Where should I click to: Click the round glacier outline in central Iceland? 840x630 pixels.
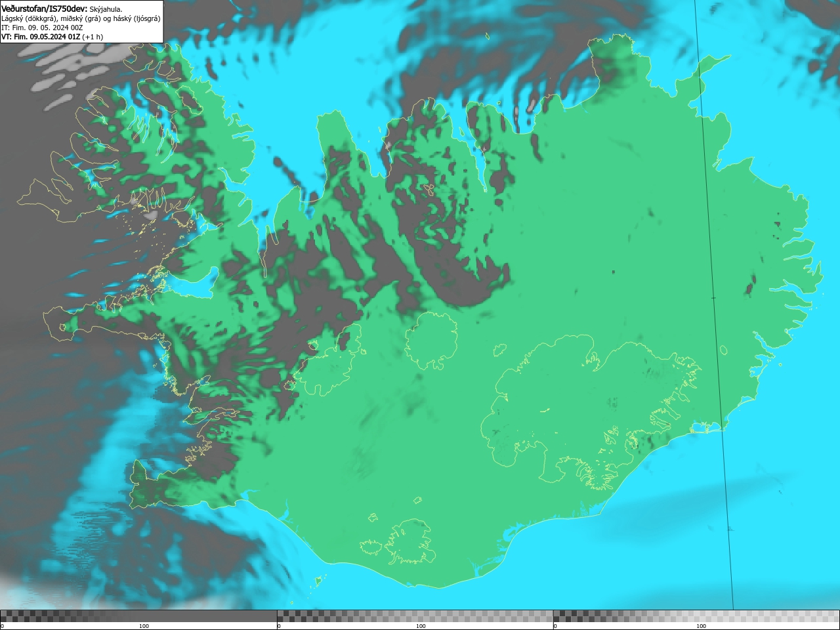coord(431,341)
